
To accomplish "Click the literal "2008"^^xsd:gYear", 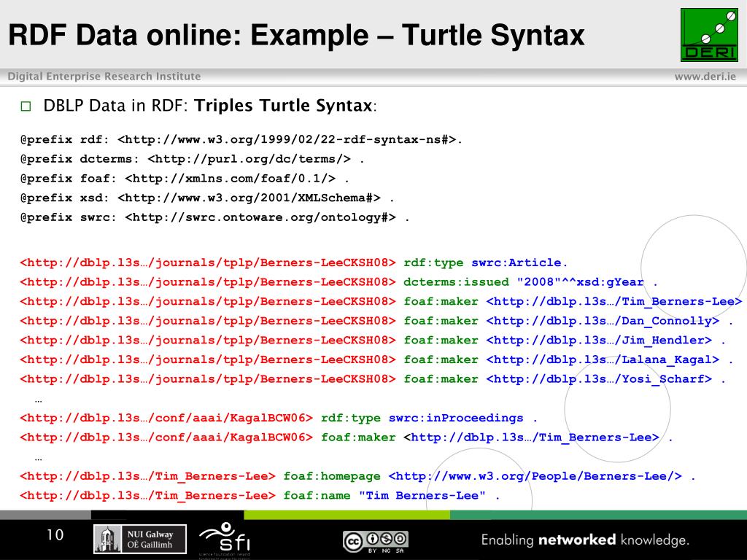I will (580, 282).
